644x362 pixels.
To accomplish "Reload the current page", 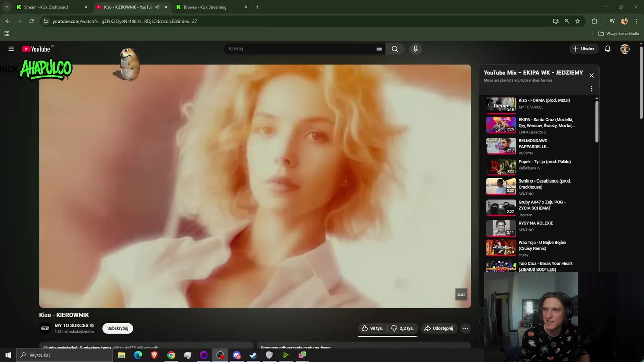I will click(31, 21).
